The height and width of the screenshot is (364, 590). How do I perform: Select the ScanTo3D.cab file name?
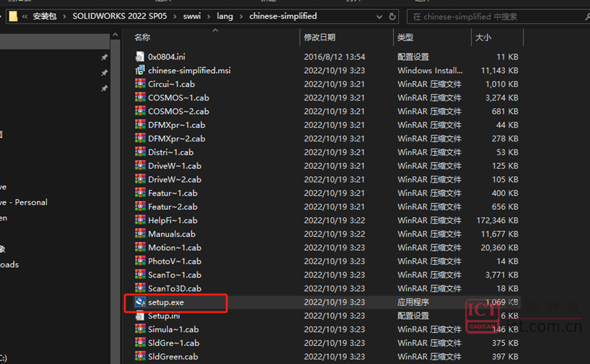(x=174, y=288)
